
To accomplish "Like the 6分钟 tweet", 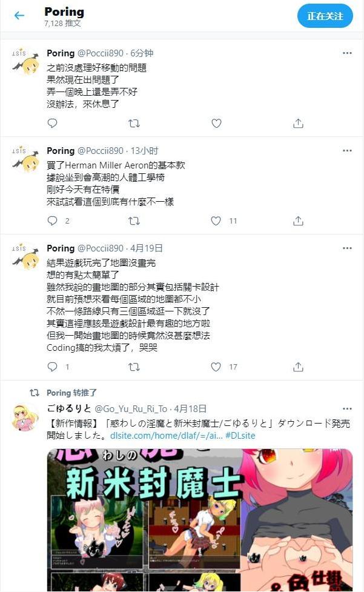I will click(x=216, y=123).
